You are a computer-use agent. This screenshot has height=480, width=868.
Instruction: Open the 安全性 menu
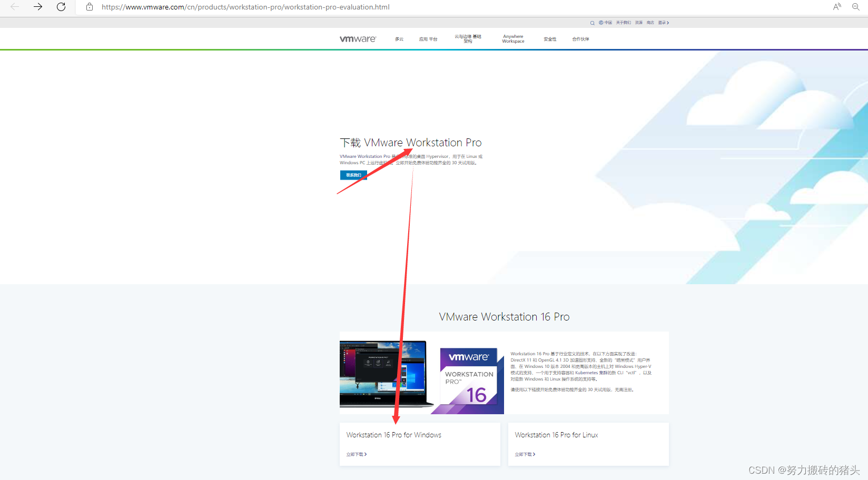(x=550, y=39)
